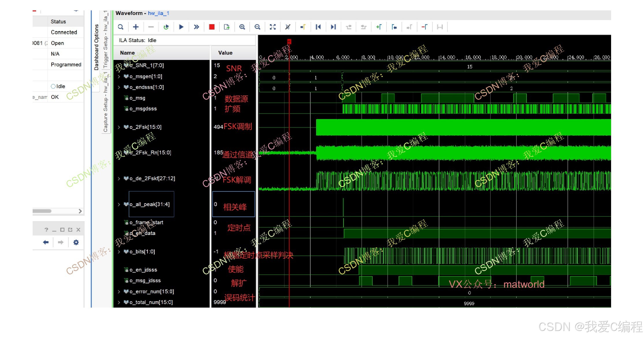Click the scroll right arrow in left panel
The image size is (644, 337).
[80, 211]
